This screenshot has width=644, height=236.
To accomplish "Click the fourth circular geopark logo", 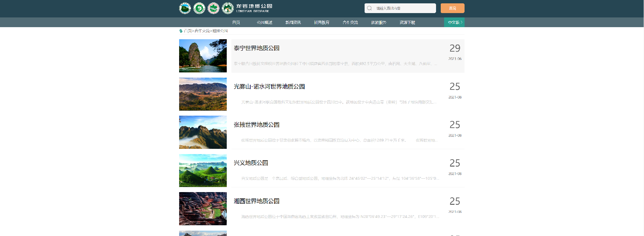I will (x=228, y=8).
